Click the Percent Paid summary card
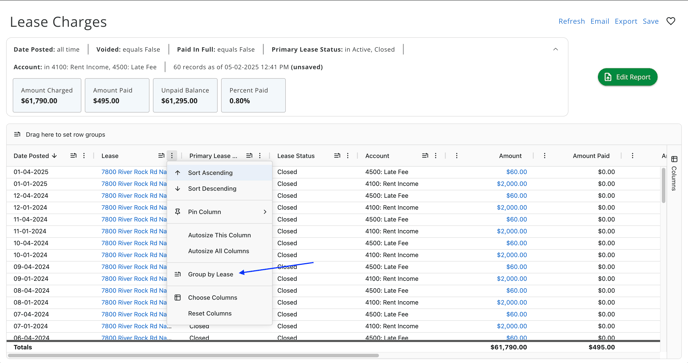The image size is (688, 363). coord(253,95)
